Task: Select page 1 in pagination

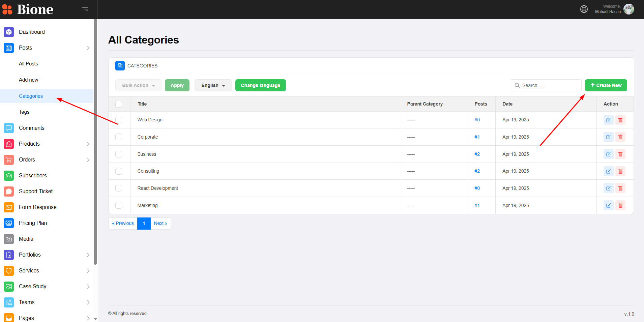Action: tap(144, 224)
